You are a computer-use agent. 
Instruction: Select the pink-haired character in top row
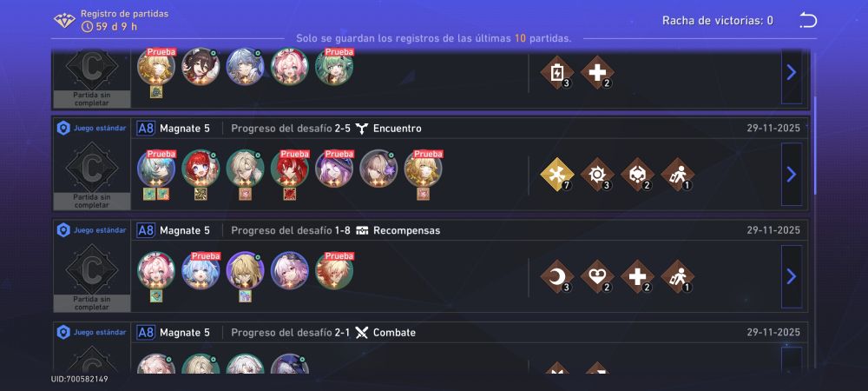coord(290,66)
